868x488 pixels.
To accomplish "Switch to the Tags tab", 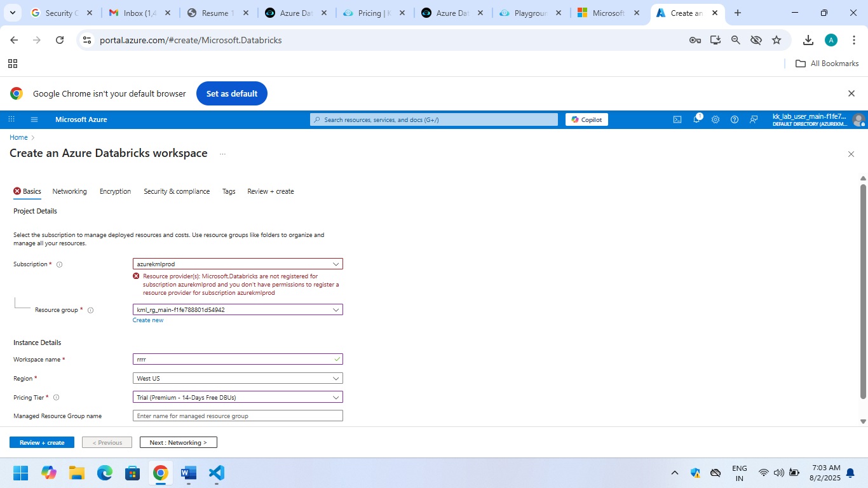I will pos(229,191).
